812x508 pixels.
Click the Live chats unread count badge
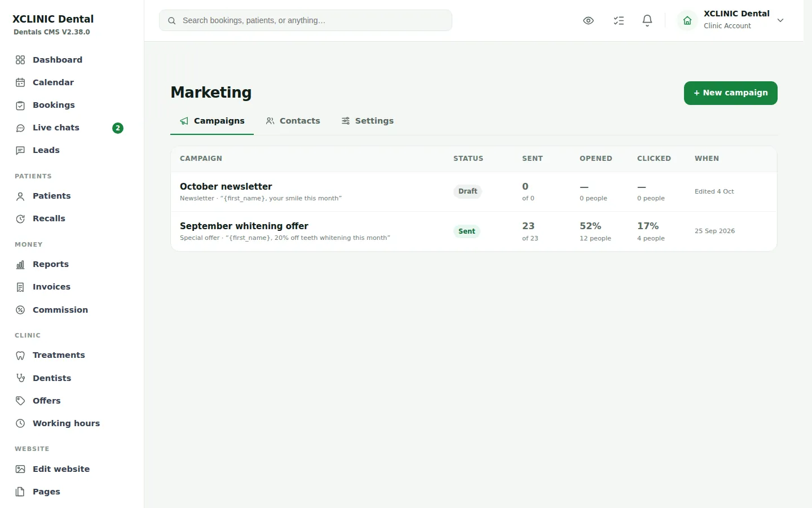click(x=118, y=128)
